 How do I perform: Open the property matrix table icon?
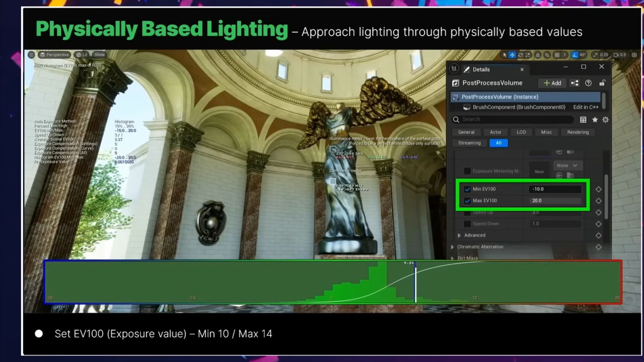click(x=583, y=120)
